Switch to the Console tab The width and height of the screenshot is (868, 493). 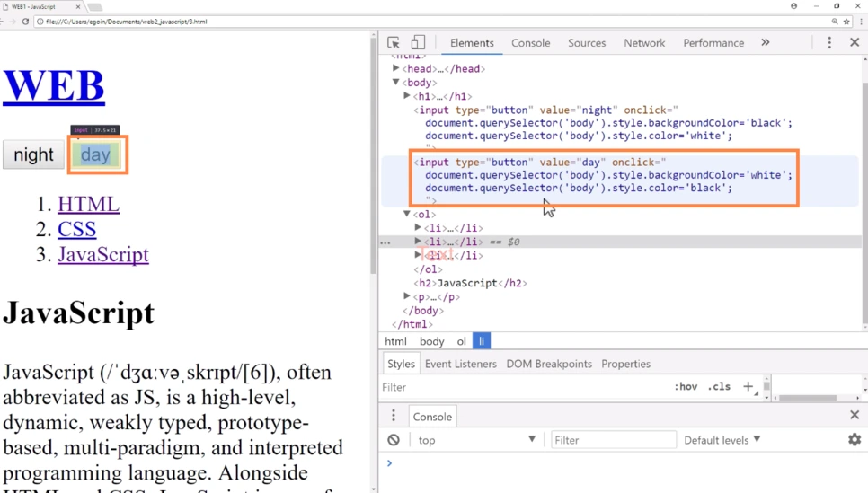pyautogui.click(x=530, y=42)
